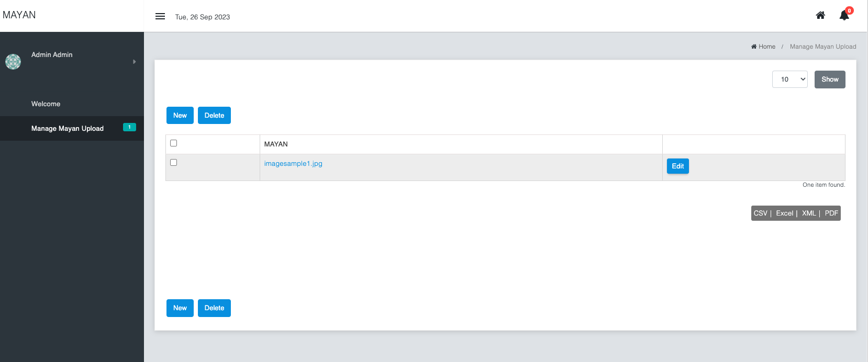Image resolution: width=868 pixels, height=362 pixels.
Task: Click the date Tue, 26 Sep 2023
Action: point(203,17)
